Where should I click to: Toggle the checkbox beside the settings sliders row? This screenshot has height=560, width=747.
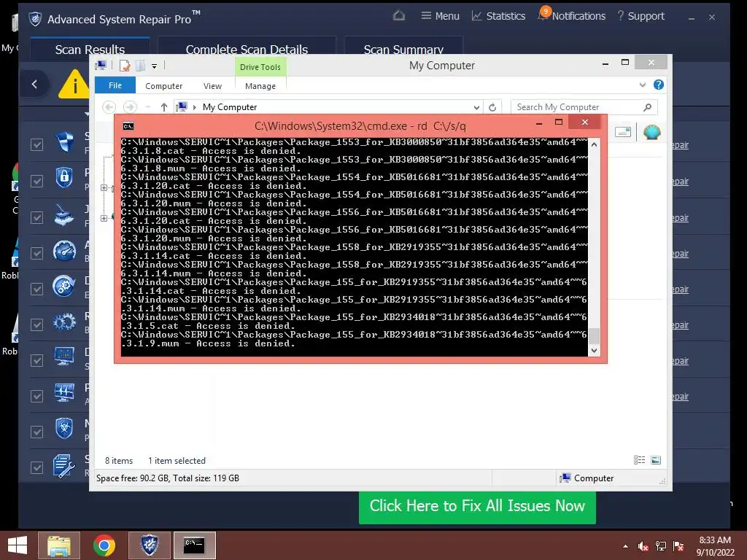(x=36, y=396)
